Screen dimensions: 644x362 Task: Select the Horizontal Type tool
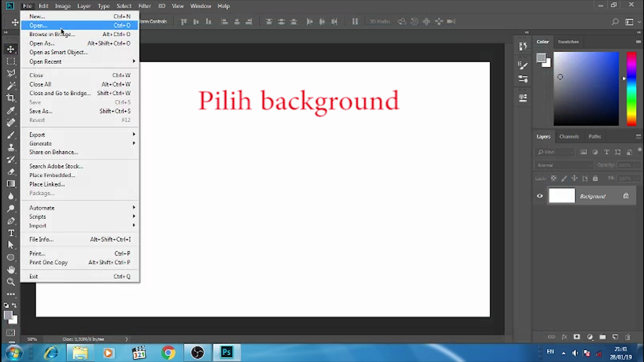(x=11, y=233)
